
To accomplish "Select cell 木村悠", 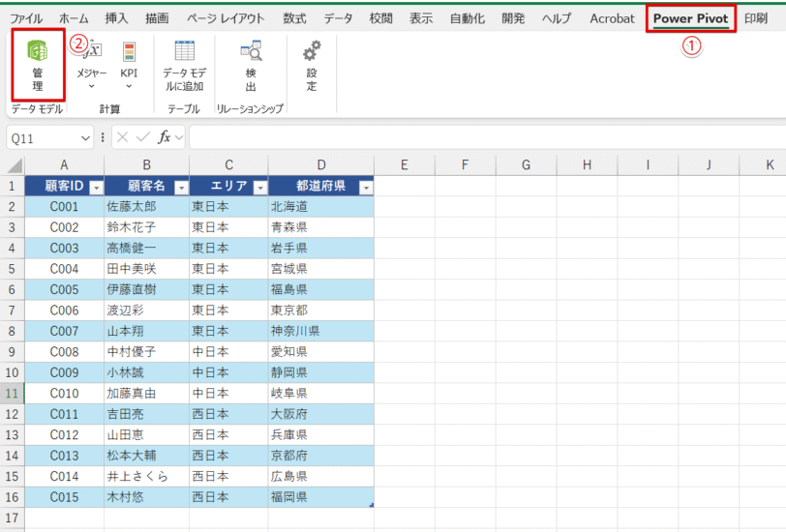I will pos(146,497).
